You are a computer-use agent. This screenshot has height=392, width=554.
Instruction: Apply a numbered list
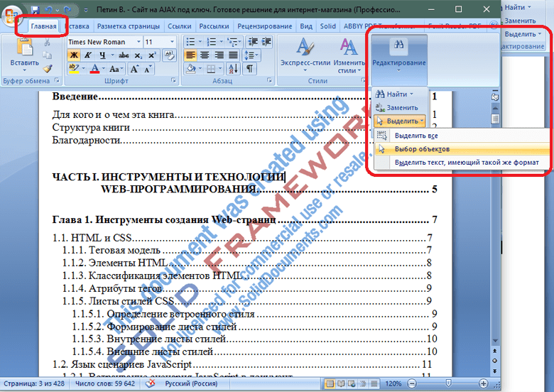[x=211, y=42]
